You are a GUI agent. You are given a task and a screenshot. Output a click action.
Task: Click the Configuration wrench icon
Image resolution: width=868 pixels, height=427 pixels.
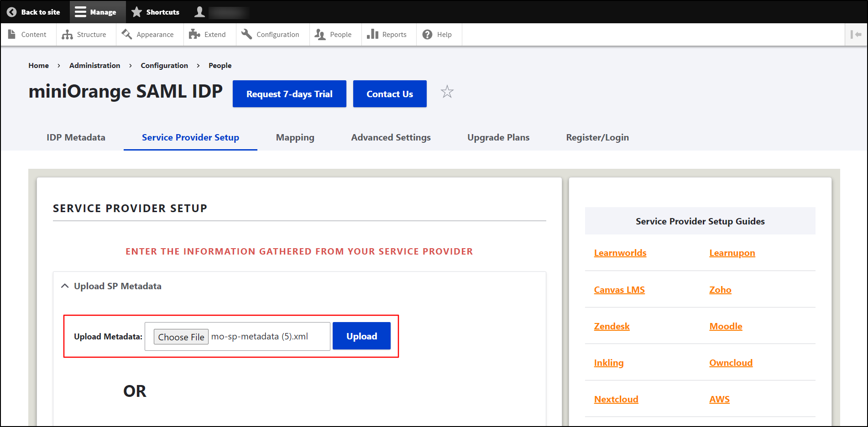247,34
